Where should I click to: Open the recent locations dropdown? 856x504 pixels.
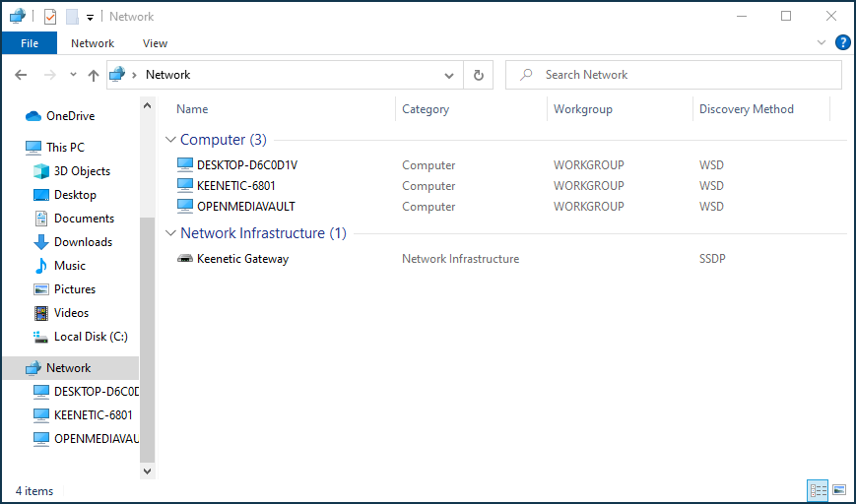(73, 75)
